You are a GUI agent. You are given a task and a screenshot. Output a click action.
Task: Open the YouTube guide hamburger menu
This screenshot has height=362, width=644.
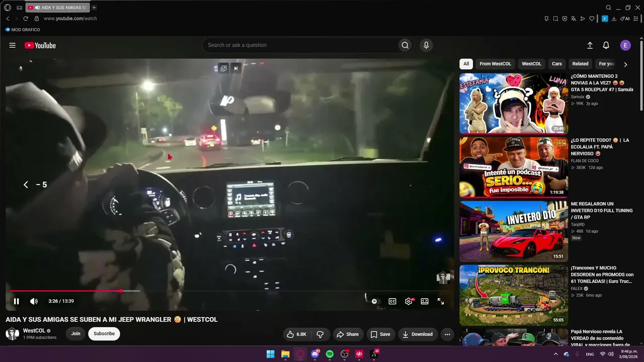click(12, 45)
